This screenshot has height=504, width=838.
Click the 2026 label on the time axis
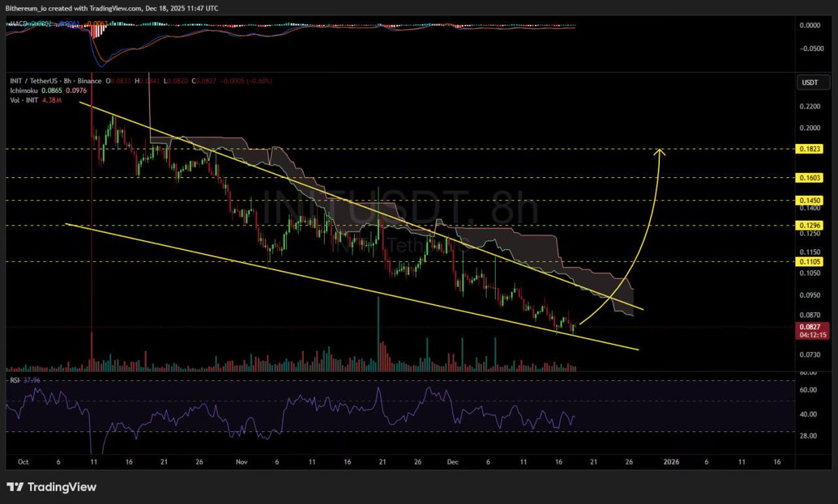[671, 462]
